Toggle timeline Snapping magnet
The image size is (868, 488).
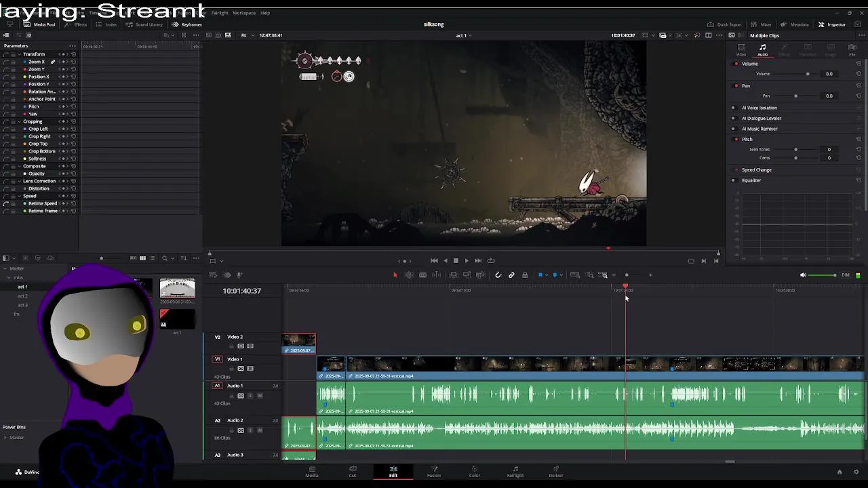(498, 275)
